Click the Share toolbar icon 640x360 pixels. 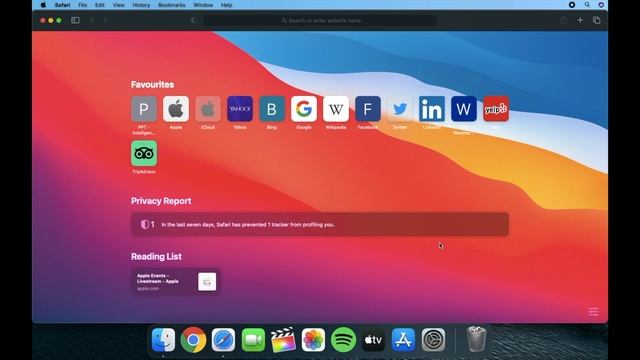pos(564,20)
